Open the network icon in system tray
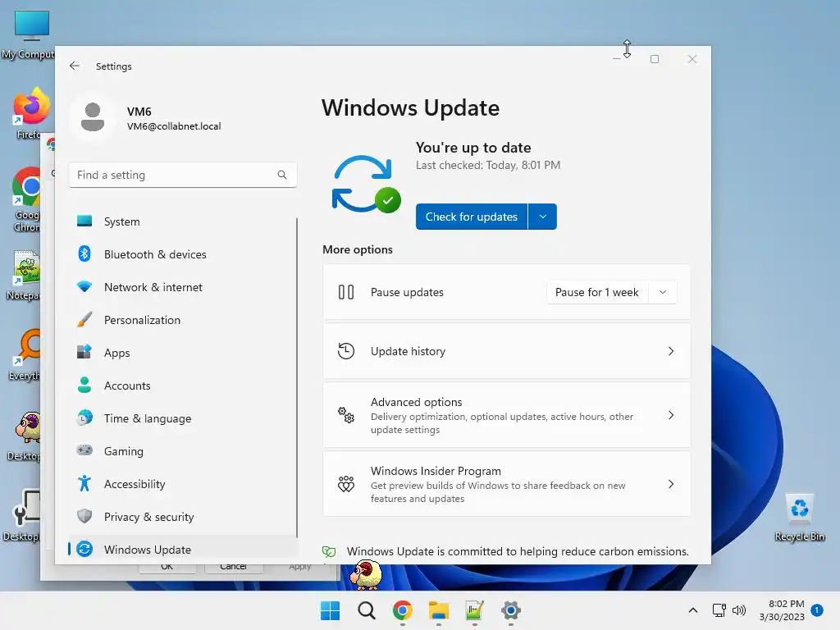This screenshot has height=630, width=840. point(719,610)
